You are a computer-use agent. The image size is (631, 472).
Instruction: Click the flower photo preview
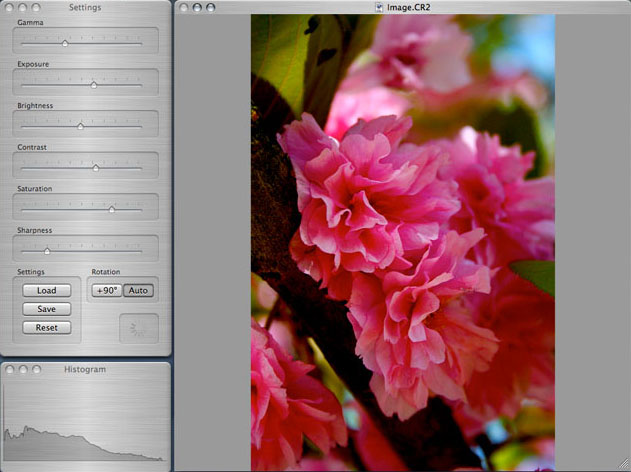point(403,243)
